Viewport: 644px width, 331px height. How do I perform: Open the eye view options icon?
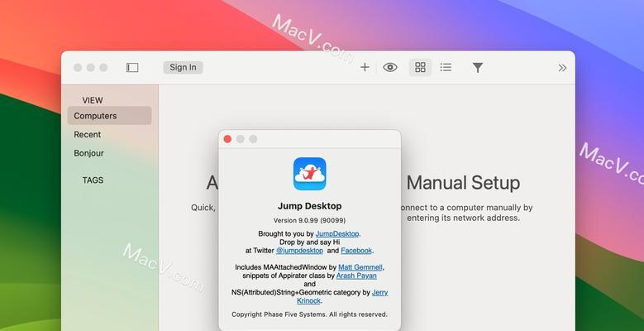click(x=390, y=67)
